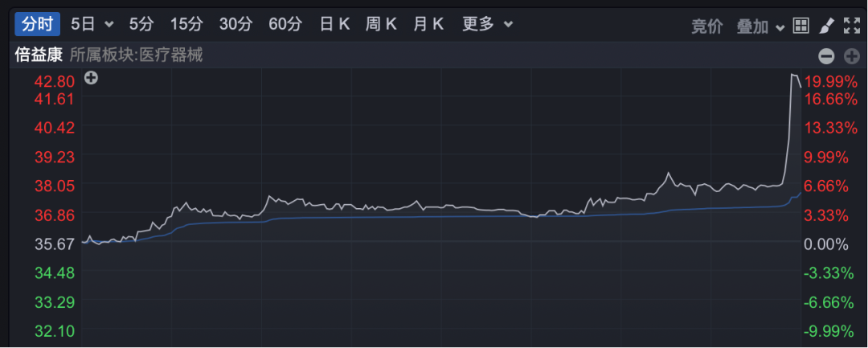Switch to the 分时 tab
Screen dimensions: 868x348
pyautogui.click(x=37, y=24)
